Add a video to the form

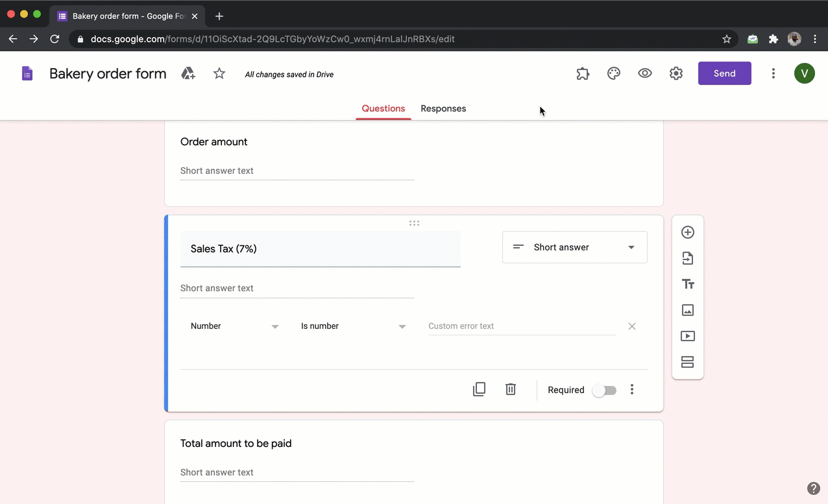(687, 336)
